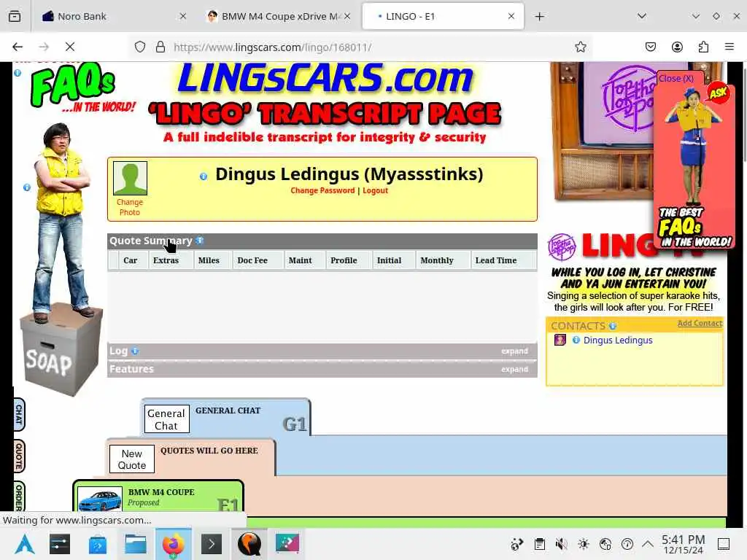Open the Pocket save icon

pos(650,47)
